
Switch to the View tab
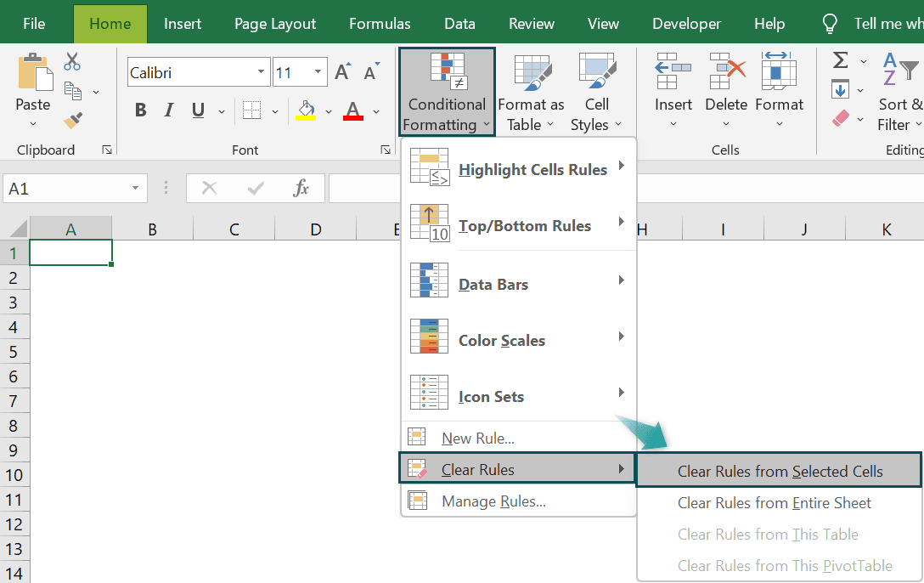[x=603, y=24]
